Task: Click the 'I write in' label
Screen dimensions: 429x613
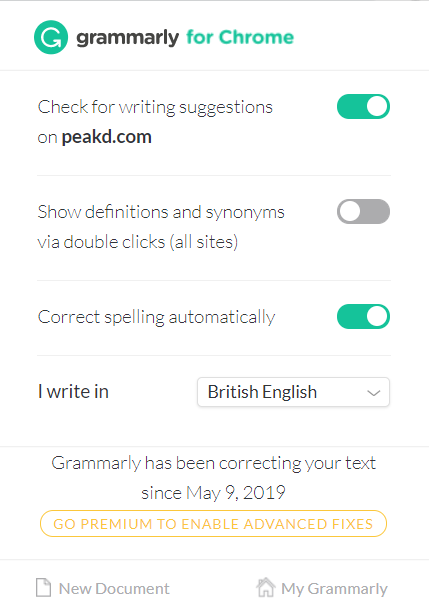Action: pyautogui.click(x=74, y=391)
